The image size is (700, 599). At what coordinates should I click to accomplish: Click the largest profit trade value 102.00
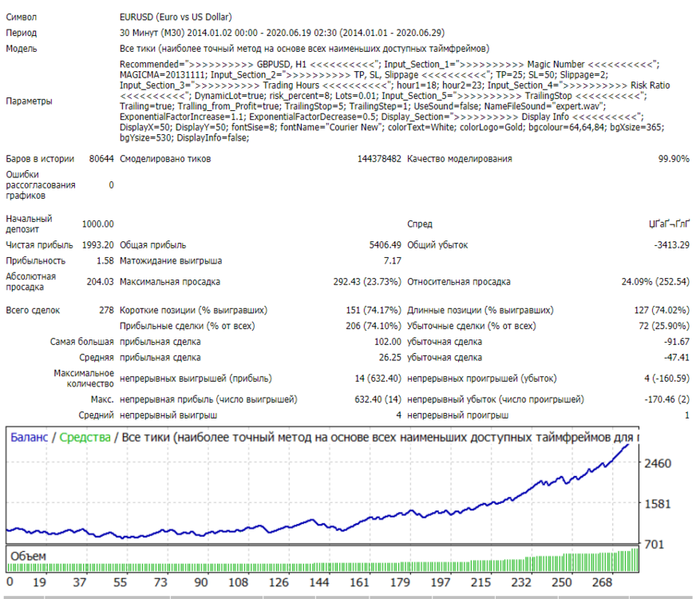click(x=387, y=342)
